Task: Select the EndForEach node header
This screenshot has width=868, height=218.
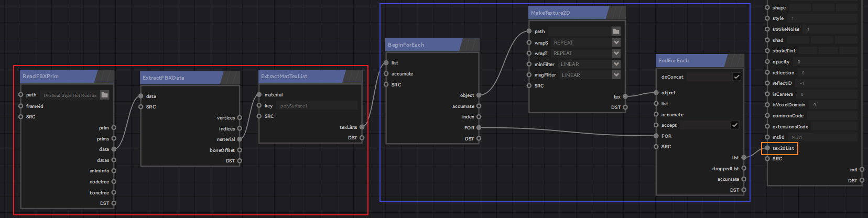Action: pyautogui.click(x=700, y=61)
